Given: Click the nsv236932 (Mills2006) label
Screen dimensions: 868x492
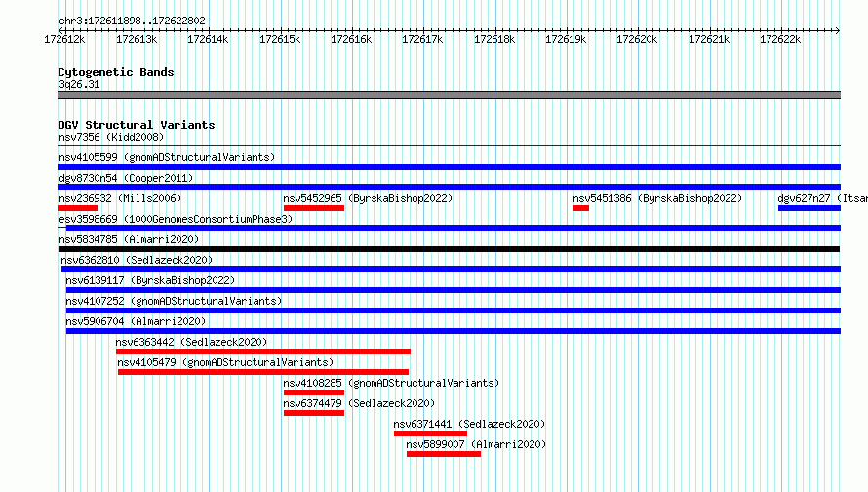Looking at the screenshot, I should point(120,198).
